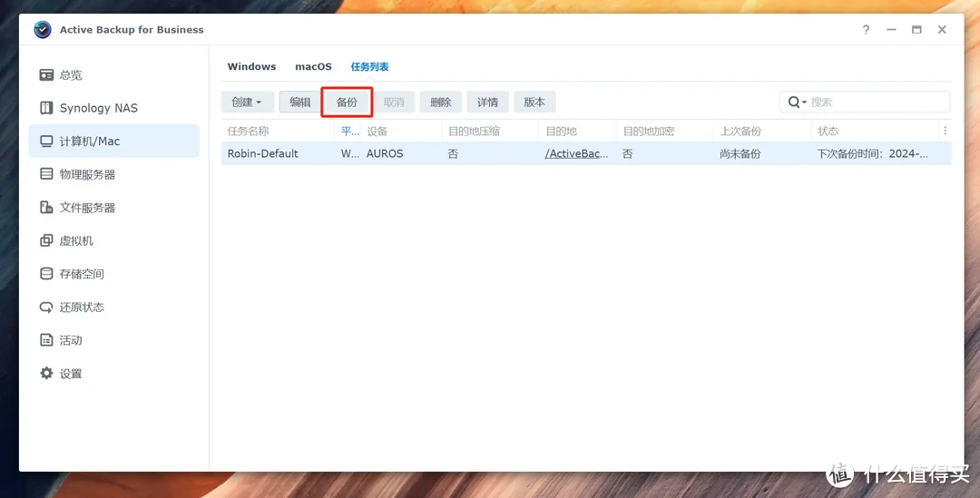This screenshot has width=980, height=498.
Task: Open the column options three-dot menu
Action: point(945,131)
